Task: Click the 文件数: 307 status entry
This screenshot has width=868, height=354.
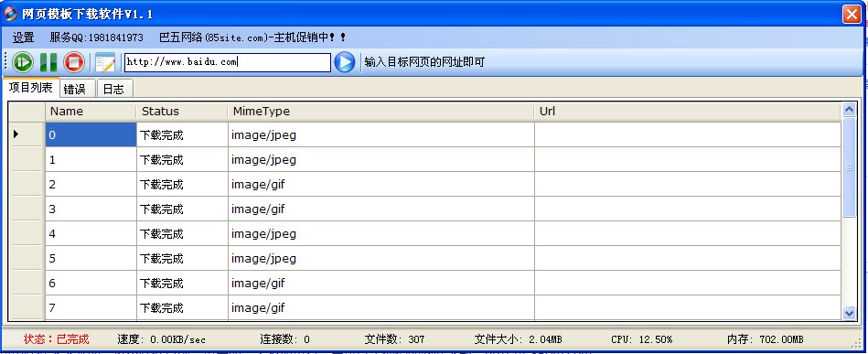Action: (394, 339)
